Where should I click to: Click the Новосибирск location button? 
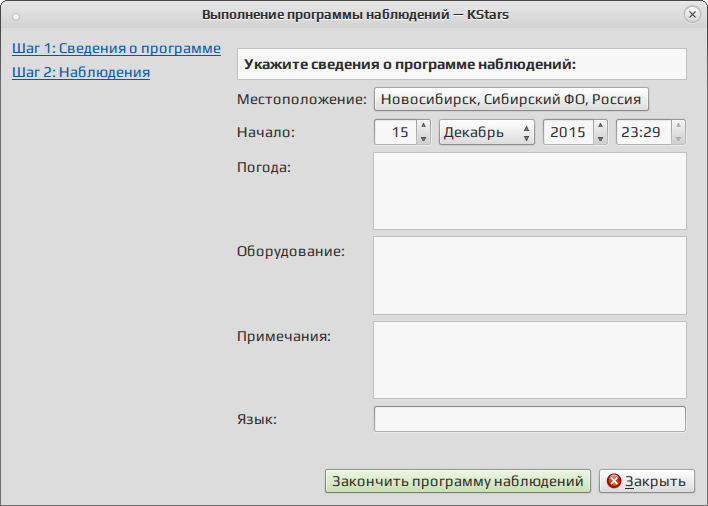511,99
